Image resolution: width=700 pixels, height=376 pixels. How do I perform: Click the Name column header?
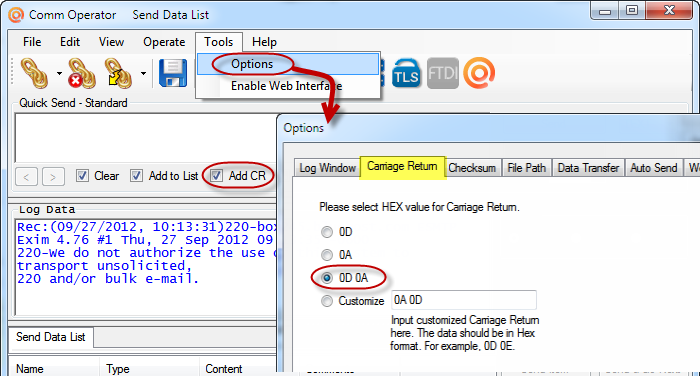click(54, 368)
